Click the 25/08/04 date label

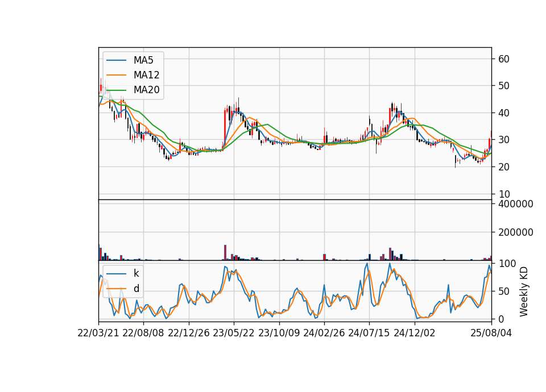[x=491, y=333]
